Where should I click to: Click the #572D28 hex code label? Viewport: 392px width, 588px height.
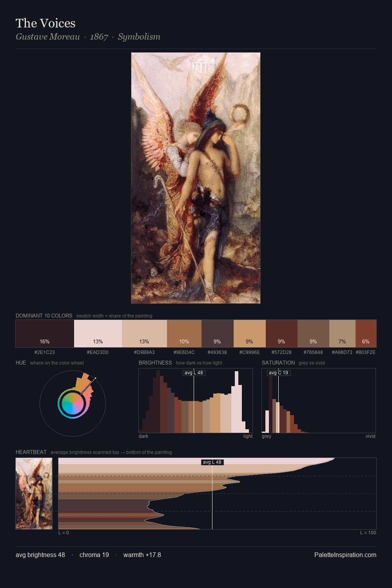point(281,352)
